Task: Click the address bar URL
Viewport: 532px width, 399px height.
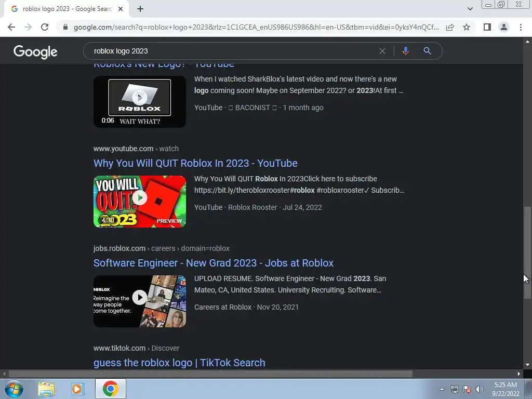Action: coord(256,27)
